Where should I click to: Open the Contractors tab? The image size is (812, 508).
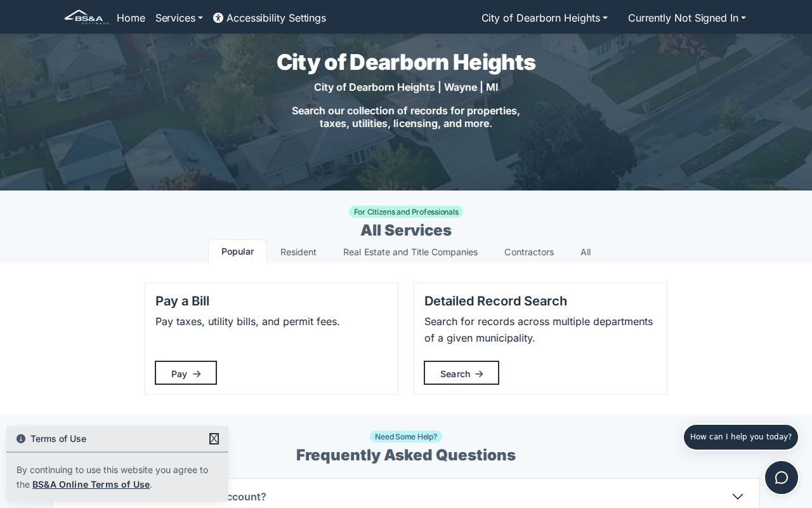pos(529,252)
